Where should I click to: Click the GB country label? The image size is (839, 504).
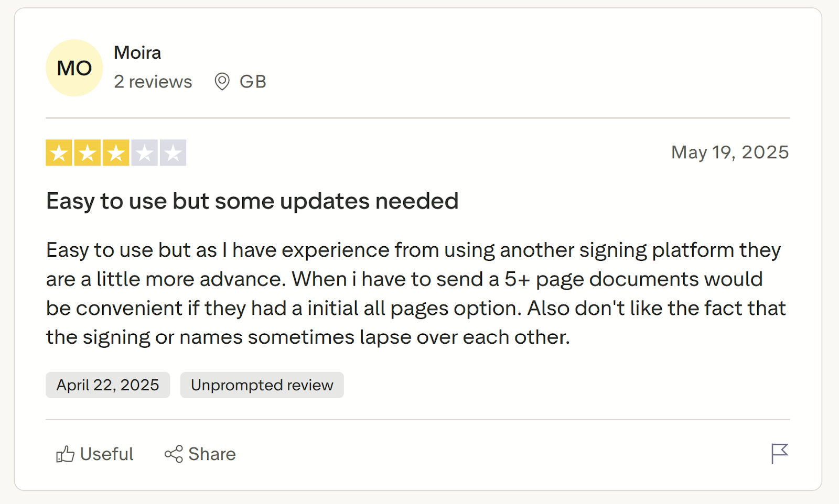point(253,82)
